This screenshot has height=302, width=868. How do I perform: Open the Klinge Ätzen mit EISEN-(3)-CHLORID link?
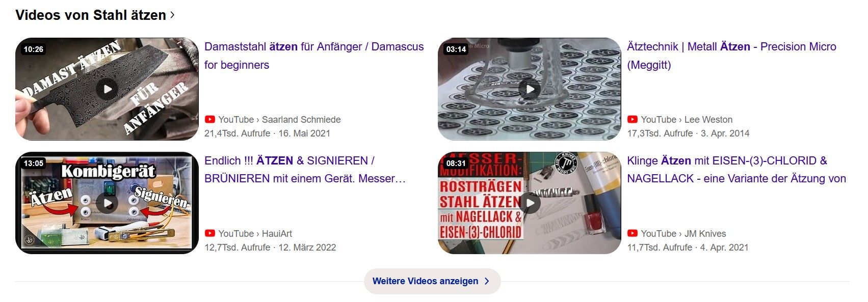pyautogui.click(x=737, y=170)
